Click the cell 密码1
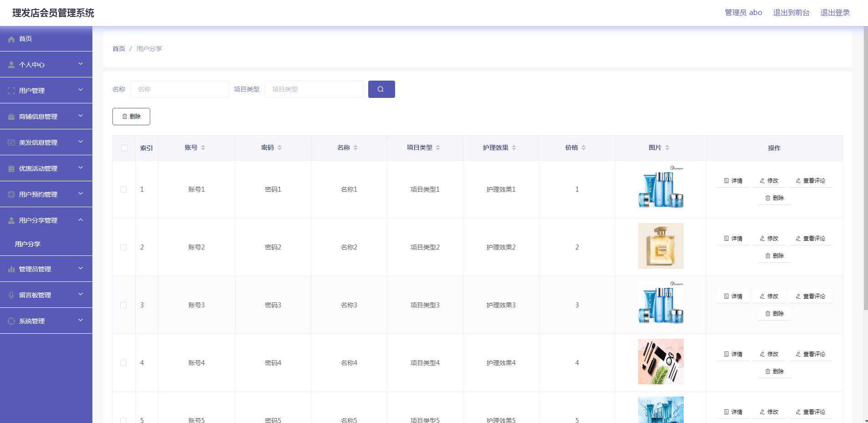 tap(273, 189)
